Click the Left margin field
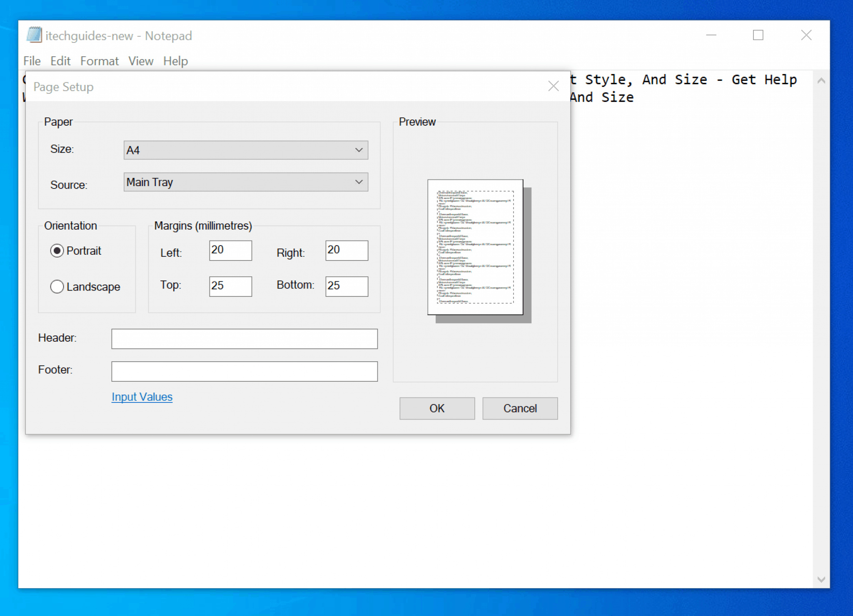The image size is (853, 616). tap(230, 251)
